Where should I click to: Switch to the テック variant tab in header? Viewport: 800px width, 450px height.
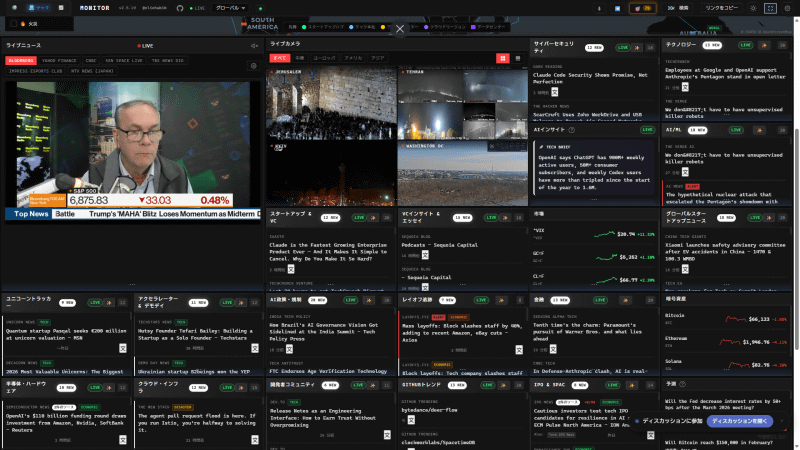39,8
